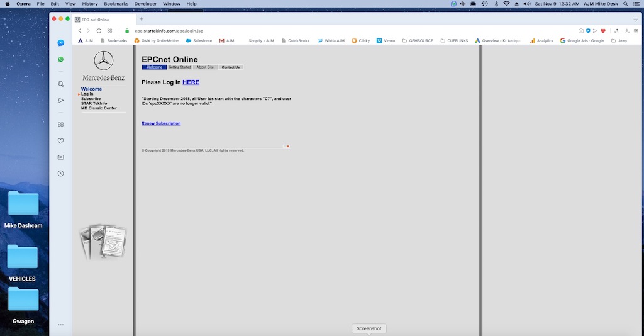644x336 pixels.
Task: Open WhatsApp in the Opera sidebar
Action: tap(60, 59)
